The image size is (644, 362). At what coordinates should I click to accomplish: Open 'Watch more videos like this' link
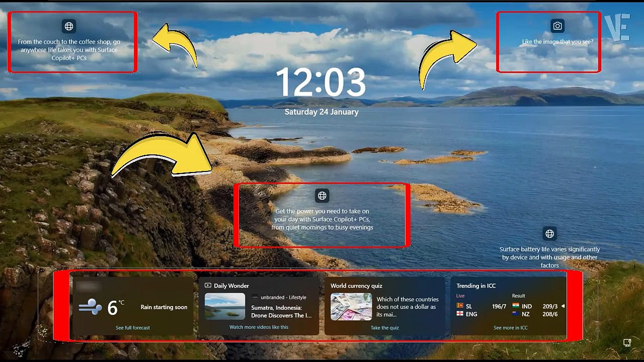coord(259,327)
